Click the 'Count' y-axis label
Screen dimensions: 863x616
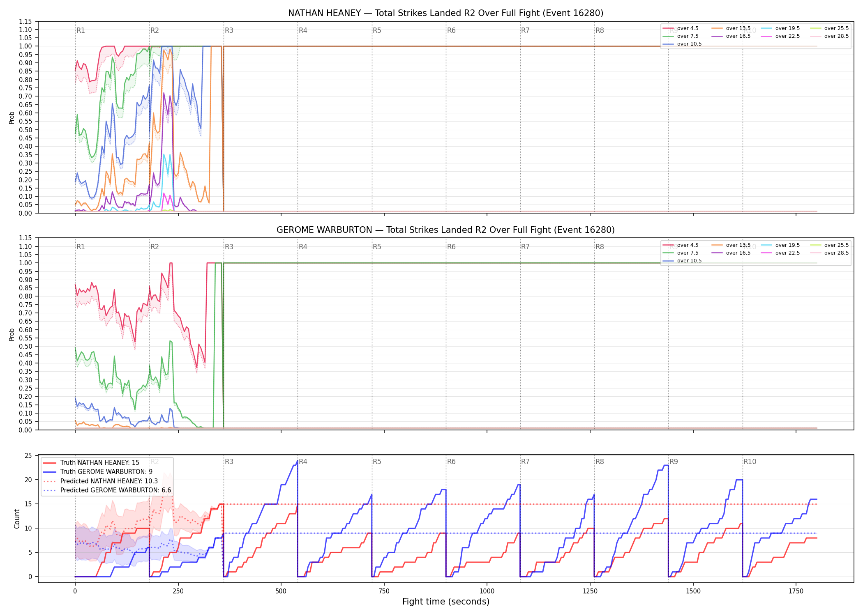17,519
